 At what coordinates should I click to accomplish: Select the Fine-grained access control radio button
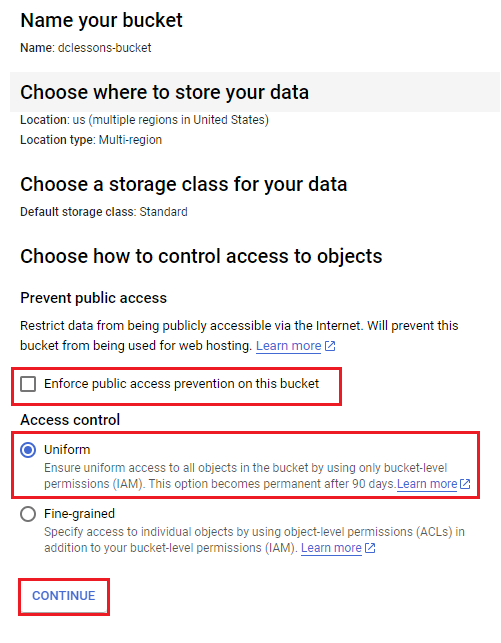click(28, 514)
